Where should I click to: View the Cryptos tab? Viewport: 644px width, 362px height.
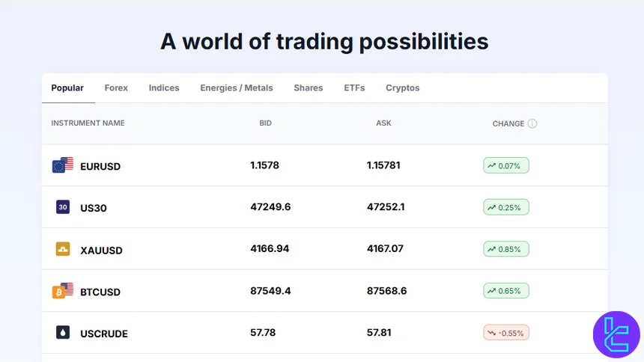(x=403, y=88)
